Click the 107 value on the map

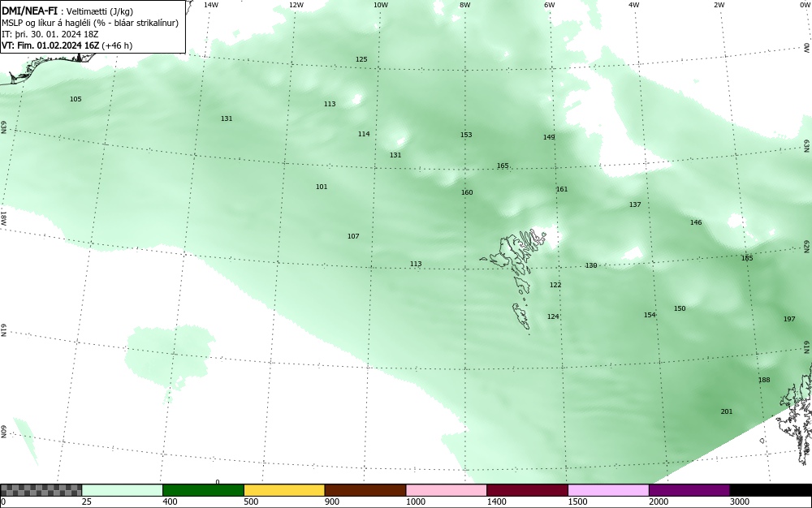353,236
